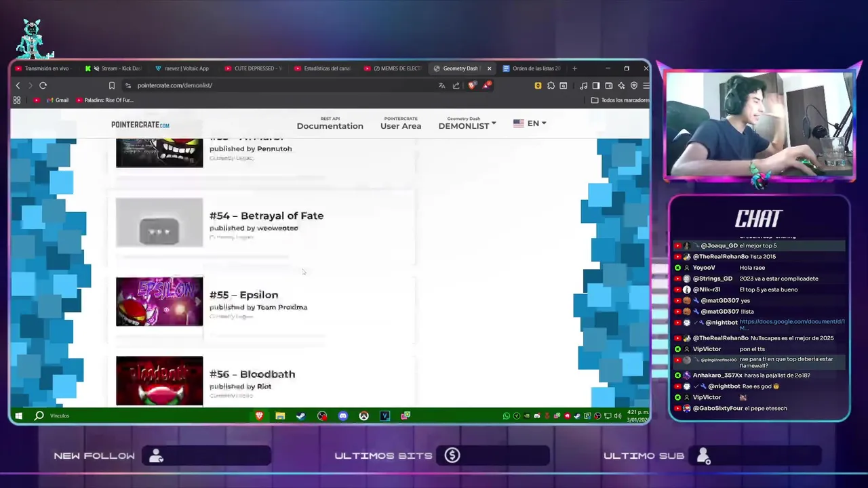
Task: Switch to the Estadísticas del canal tab
Action: tap(324, 68)
